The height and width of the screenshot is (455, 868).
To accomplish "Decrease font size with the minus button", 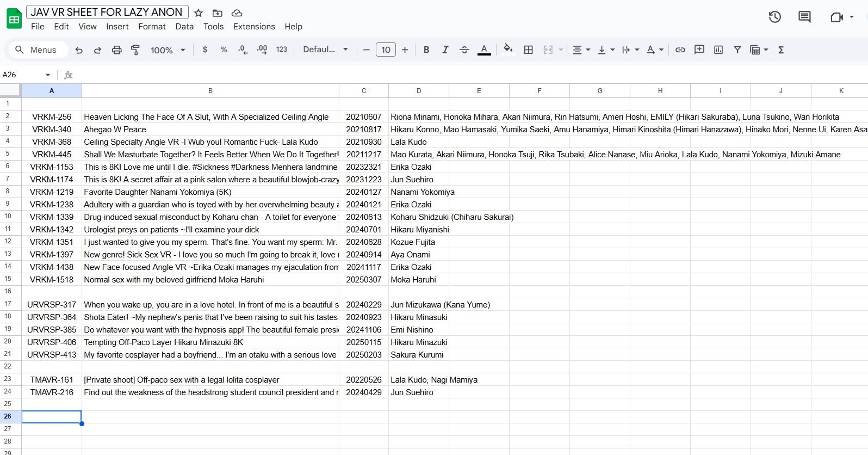I will point(366,50).
